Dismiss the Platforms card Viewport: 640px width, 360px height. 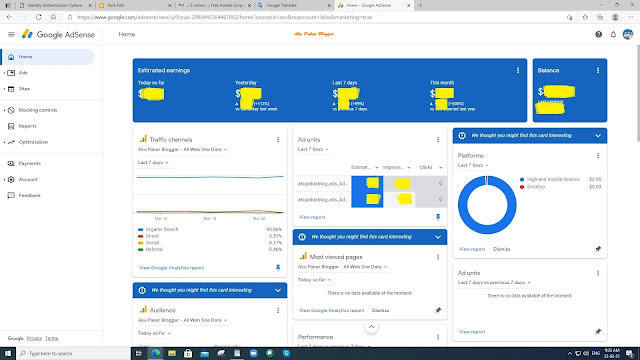point(501,249)
